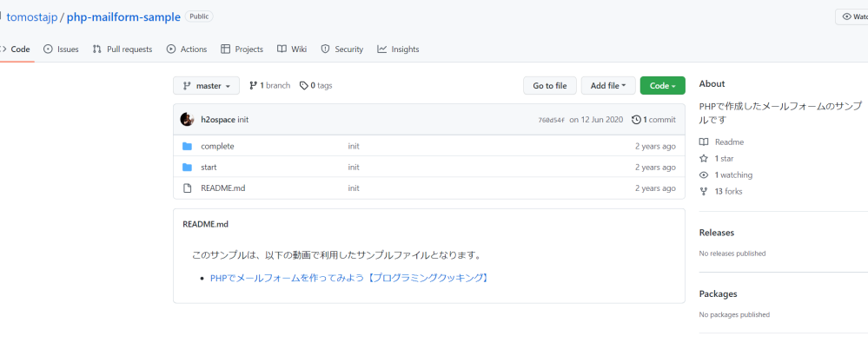Click the README.md file icon
Viewport: 868px width, 349px height.
pyautogui.click(x=187, y=188)
